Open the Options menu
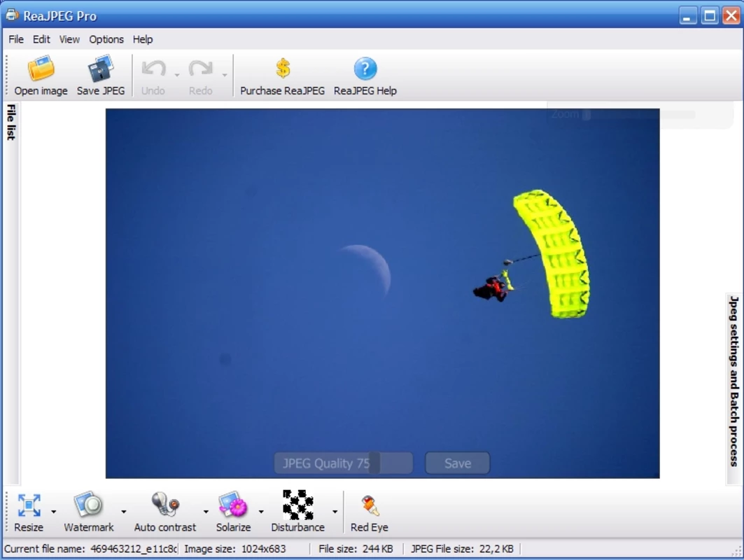 [x=106, y=39]
